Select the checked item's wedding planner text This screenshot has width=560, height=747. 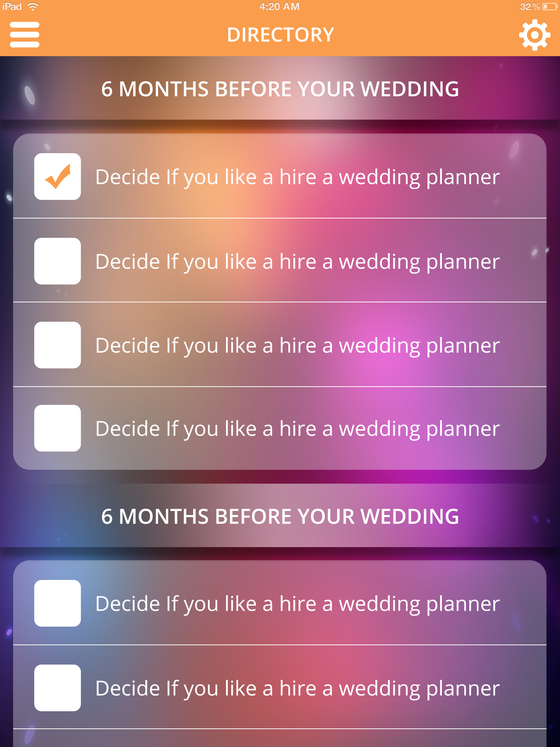(297, 177)
